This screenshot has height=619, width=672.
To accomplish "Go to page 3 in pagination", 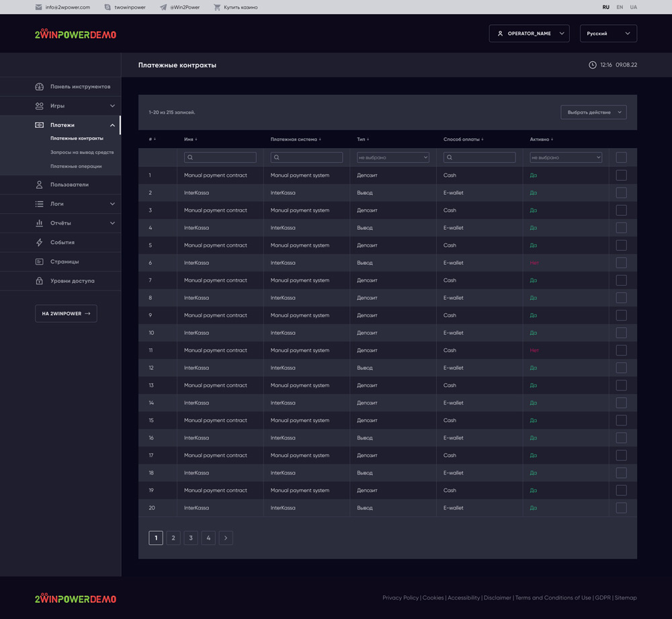I will click(191, 538).
